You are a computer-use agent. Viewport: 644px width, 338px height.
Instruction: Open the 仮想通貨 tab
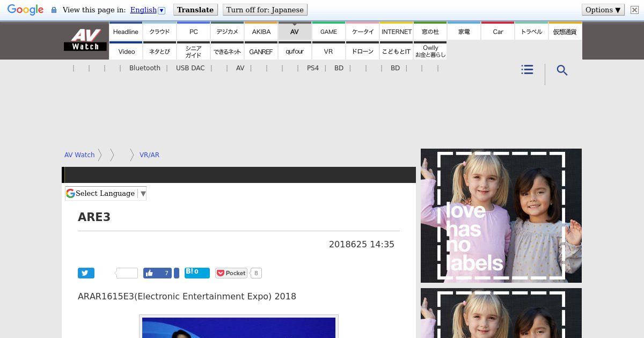(x=565, y=31)
